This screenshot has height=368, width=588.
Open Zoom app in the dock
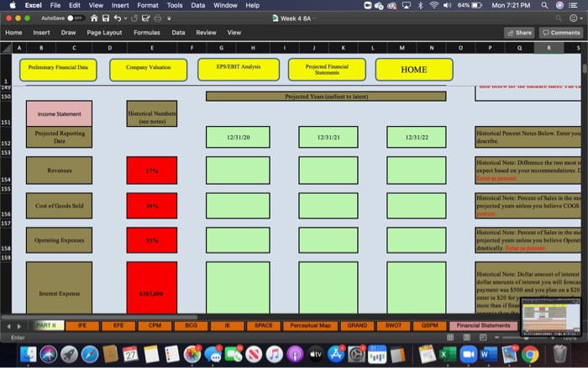click(x=468, y=354)
